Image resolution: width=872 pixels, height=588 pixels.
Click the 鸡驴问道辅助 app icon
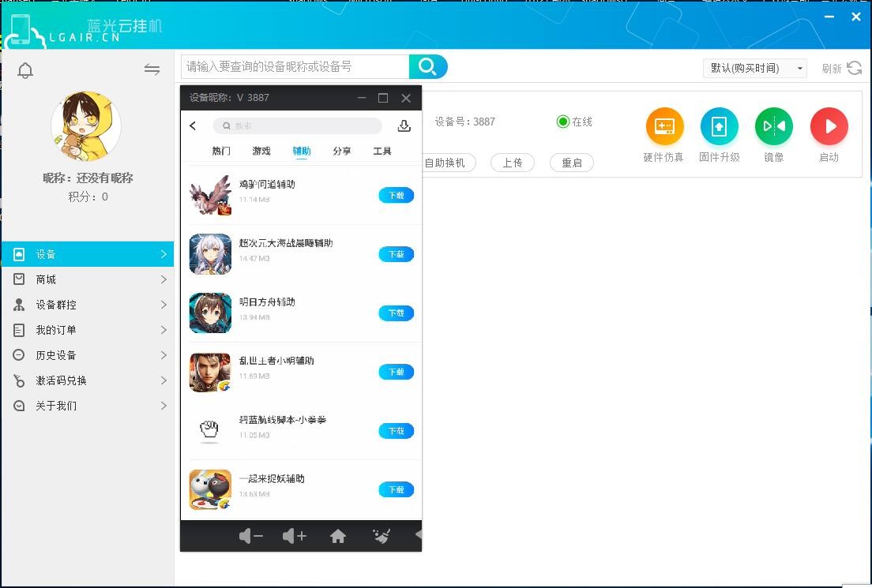[210, 195]
